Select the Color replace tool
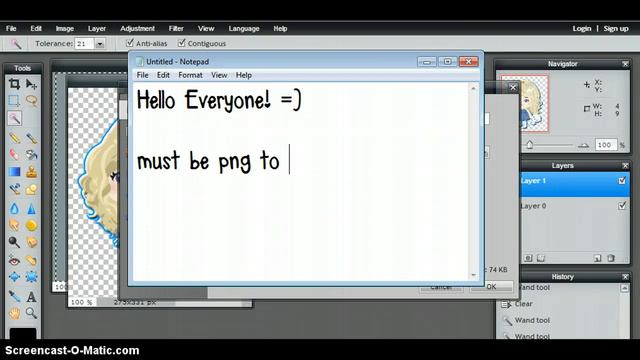The width and height of the screenshot is (640, 360). tap(14, 189)
